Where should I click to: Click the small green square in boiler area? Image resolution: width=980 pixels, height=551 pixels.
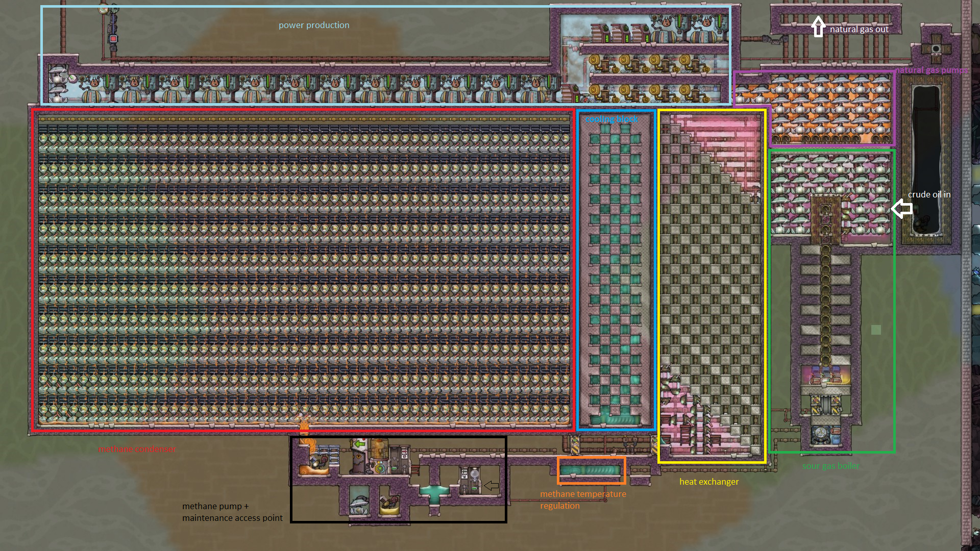[876, 330]
